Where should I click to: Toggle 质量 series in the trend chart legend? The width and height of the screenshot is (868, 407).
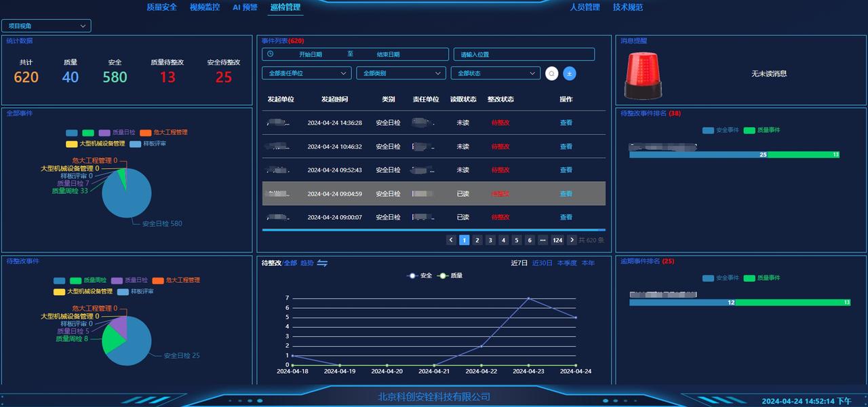[x=450, y=276]
